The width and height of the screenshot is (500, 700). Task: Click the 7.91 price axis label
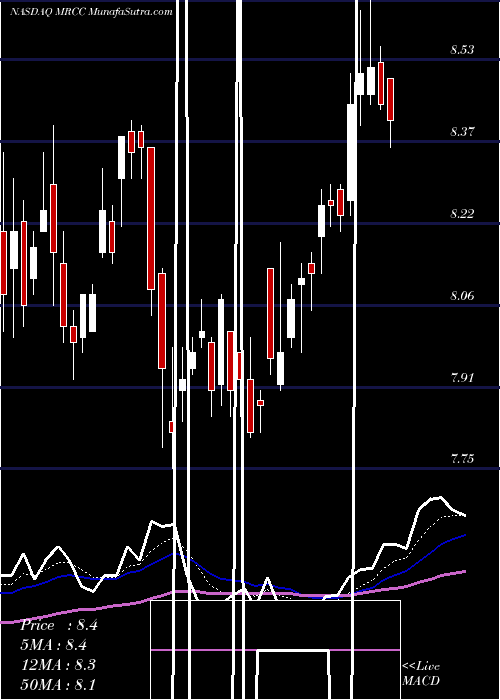[462, 378]
